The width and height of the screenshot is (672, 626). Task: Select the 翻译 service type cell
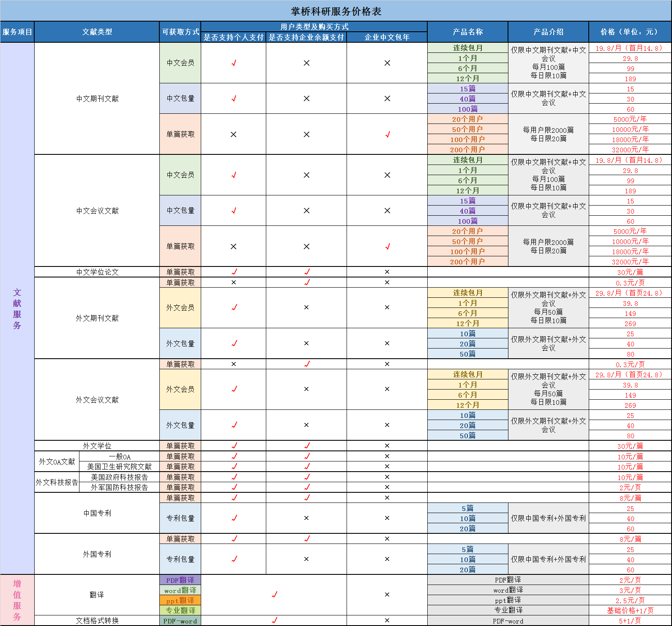[x=97, y=595]
